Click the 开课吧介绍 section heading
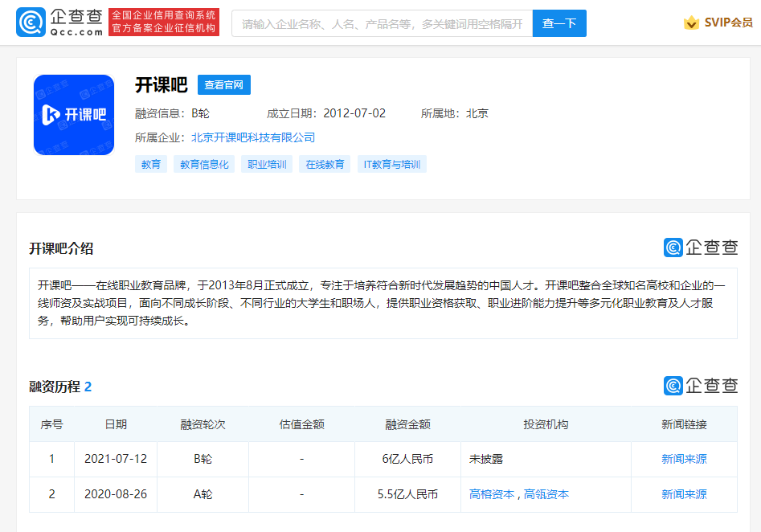This screenshot has height=532, width=761. [61, 248]
